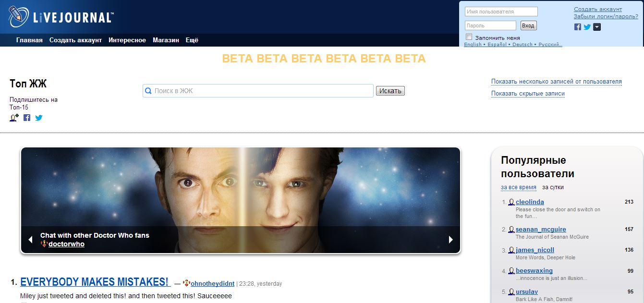Click the Искать search button
This screenshot has width=644, height=303.
click(x=390, y=91)
